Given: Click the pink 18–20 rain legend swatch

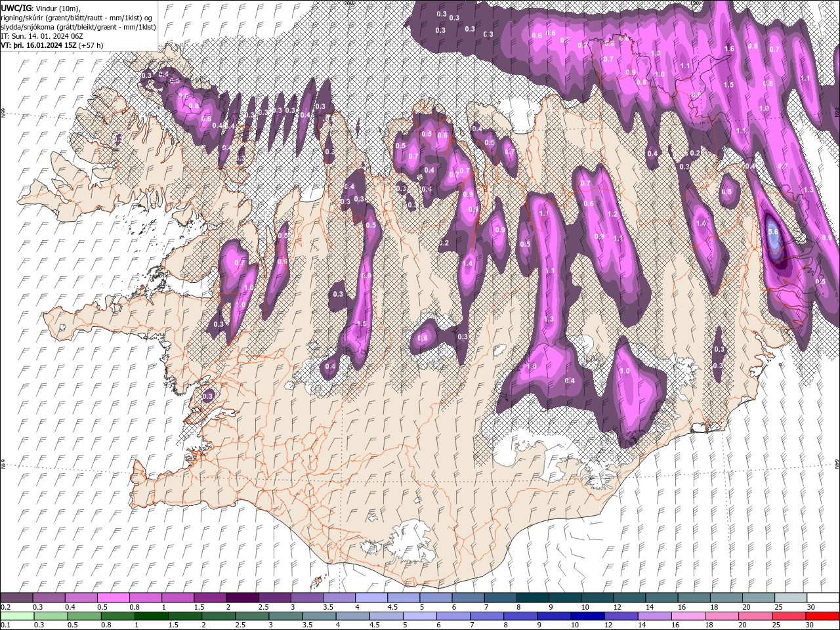Looking at the screenshot, I should pyautogui.click(x=721, y=616).
